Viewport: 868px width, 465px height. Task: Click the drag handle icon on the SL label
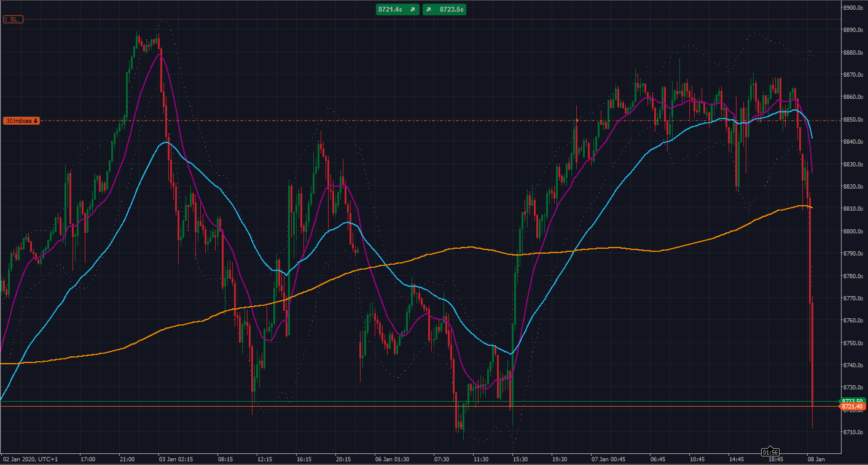pos(6,19)
